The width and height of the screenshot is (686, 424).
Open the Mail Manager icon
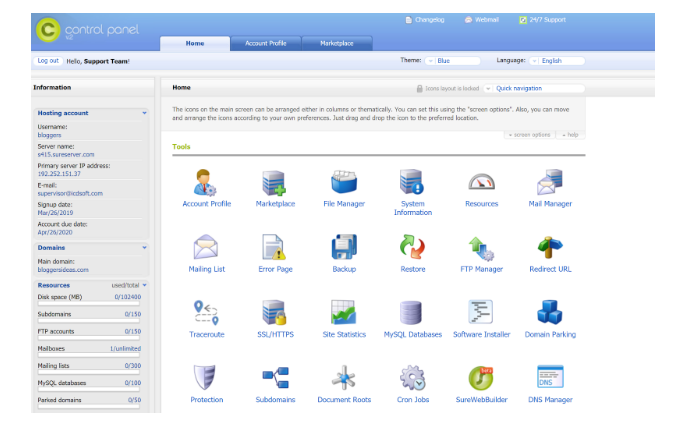tap(550, 182)
